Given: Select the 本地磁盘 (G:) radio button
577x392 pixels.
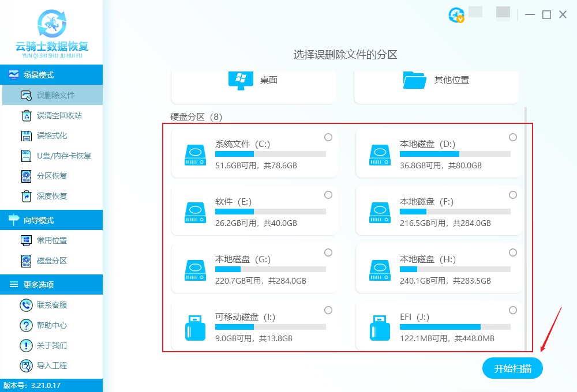Looking at the screenshot, I should (328, 252).
